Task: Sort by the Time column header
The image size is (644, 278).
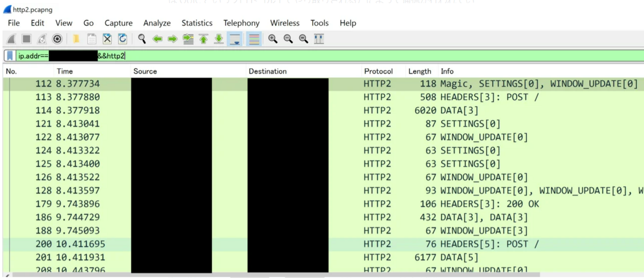Action: (65, 71)
